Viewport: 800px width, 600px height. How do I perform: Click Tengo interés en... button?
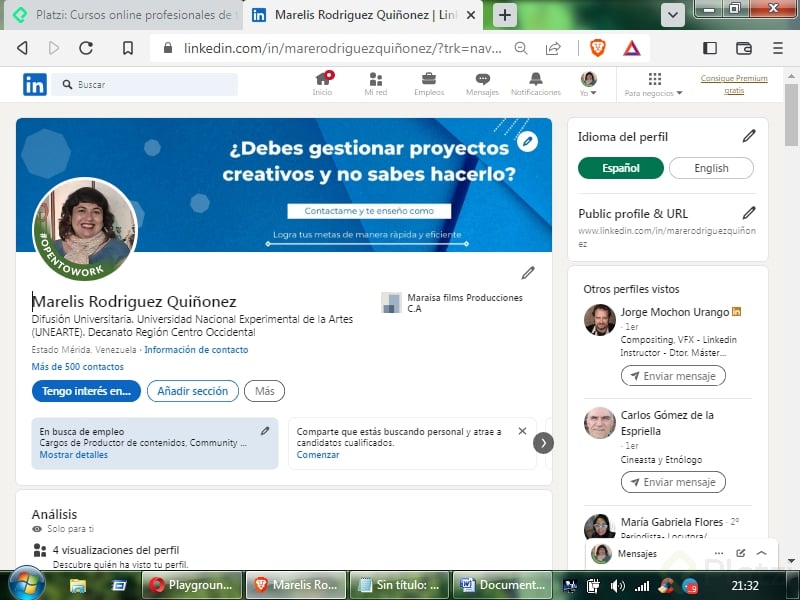86,391
